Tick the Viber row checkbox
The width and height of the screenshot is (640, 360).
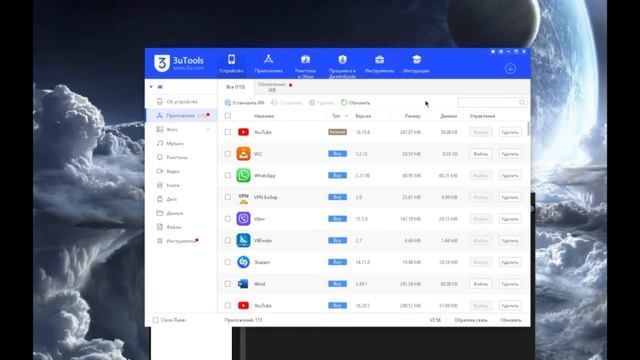click(228, 219)
